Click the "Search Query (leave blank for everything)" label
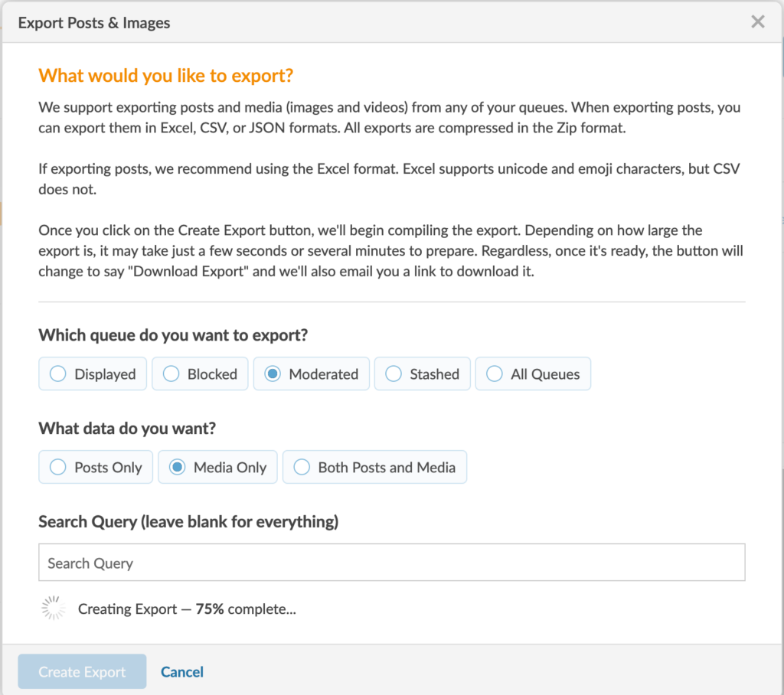 (188, 521)
